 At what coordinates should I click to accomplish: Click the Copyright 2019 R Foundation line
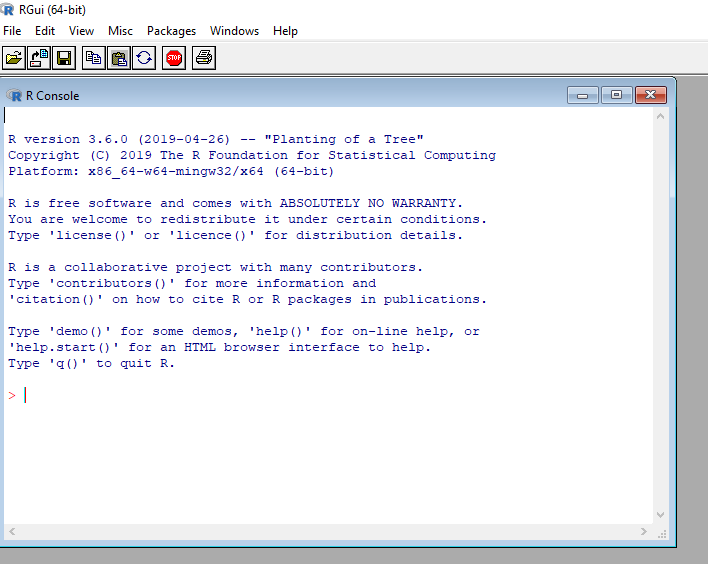[x=252, y=155]
